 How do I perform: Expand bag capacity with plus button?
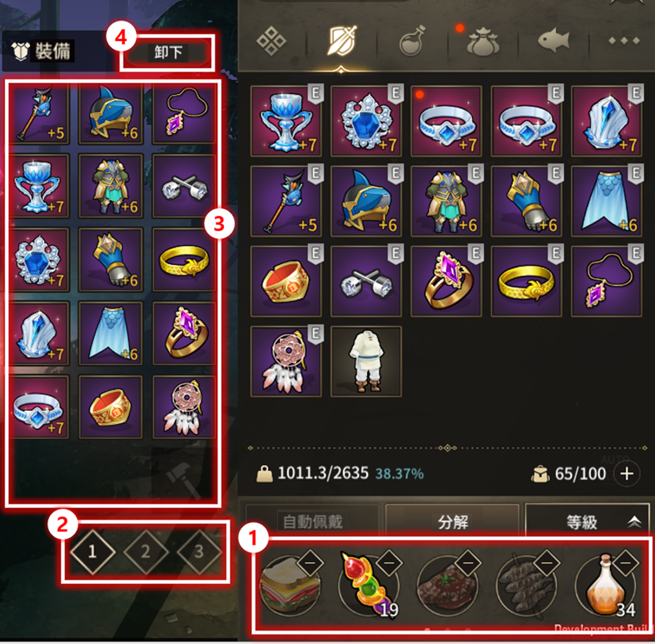pyautogui.click(x=627, y=474)
